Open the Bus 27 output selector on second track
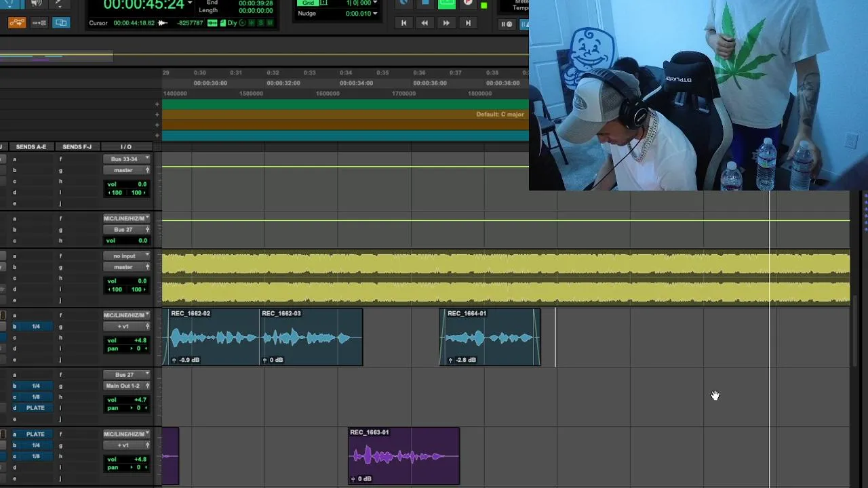This screenshot has height=488, width=868. pyautogui.click(x=123, y=230)
